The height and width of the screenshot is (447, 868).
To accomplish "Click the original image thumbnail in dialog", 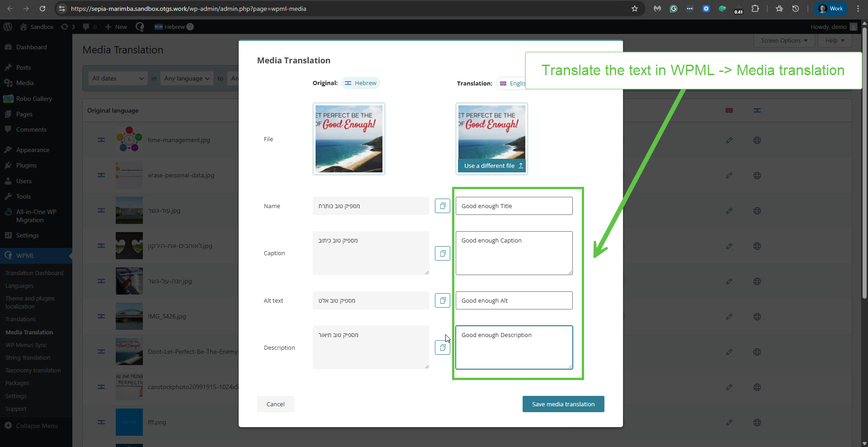I will point(349,139).
